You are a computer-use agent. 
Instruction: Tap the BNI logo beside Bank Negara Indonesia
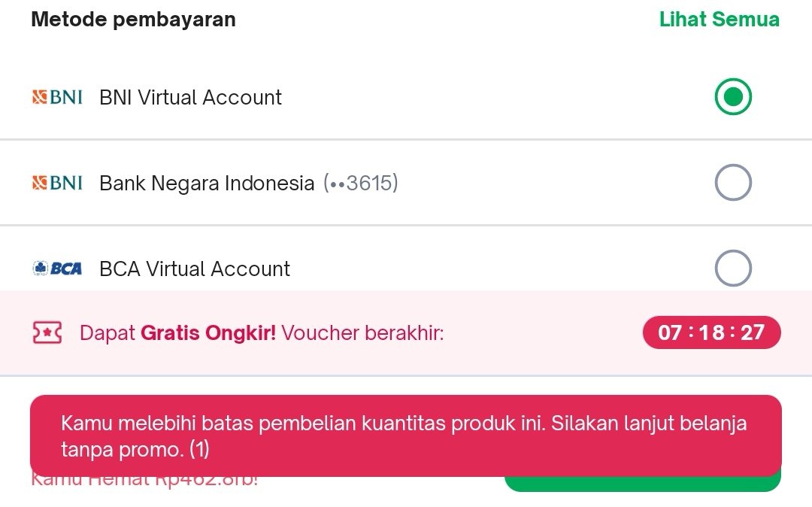coord(57,183)
